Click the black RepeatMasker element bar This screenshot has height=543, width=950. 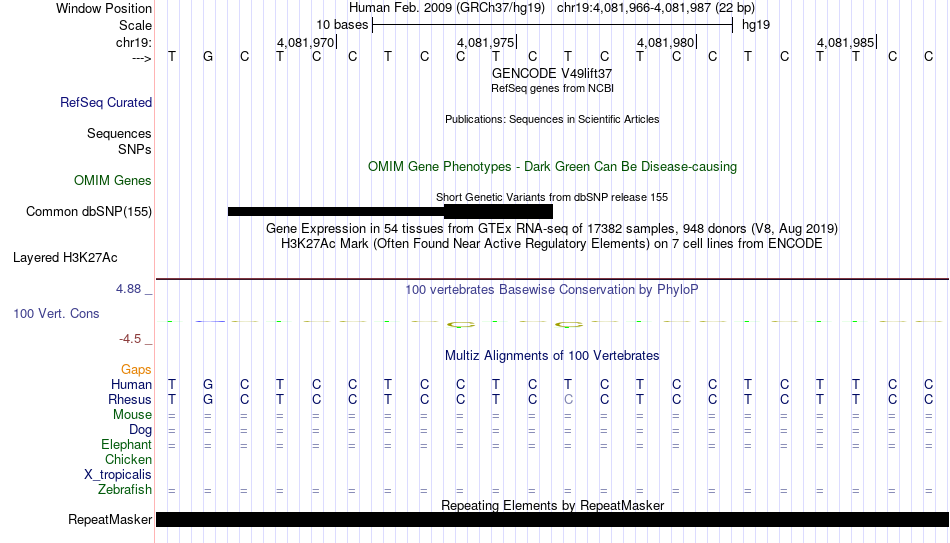pos(553,519)
